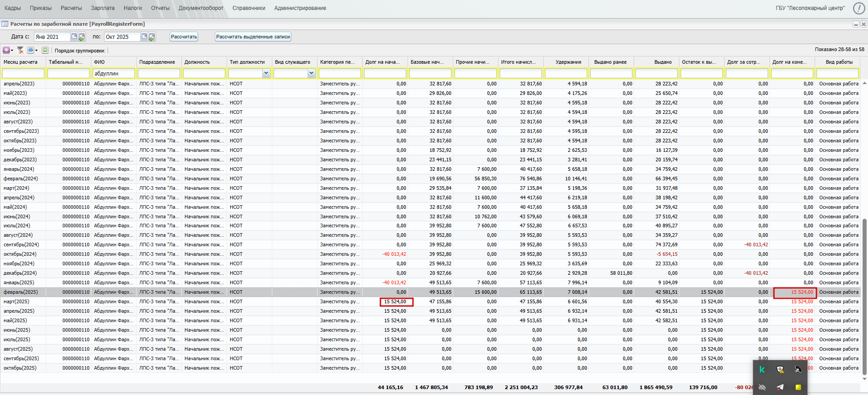
Task: Expand the Тип должности filter dropdown
Action: 266,73
